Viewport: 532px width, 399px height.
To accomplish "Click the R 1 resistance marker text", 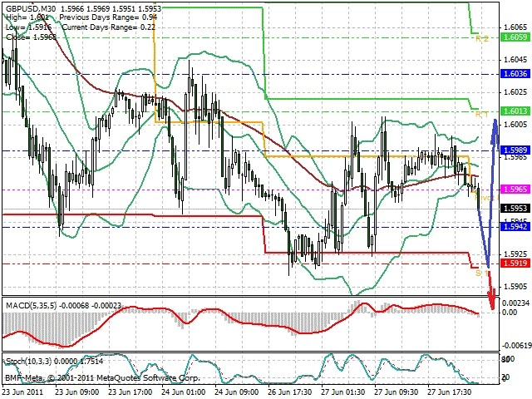I will pyautogui.click(x=482, y=115).
